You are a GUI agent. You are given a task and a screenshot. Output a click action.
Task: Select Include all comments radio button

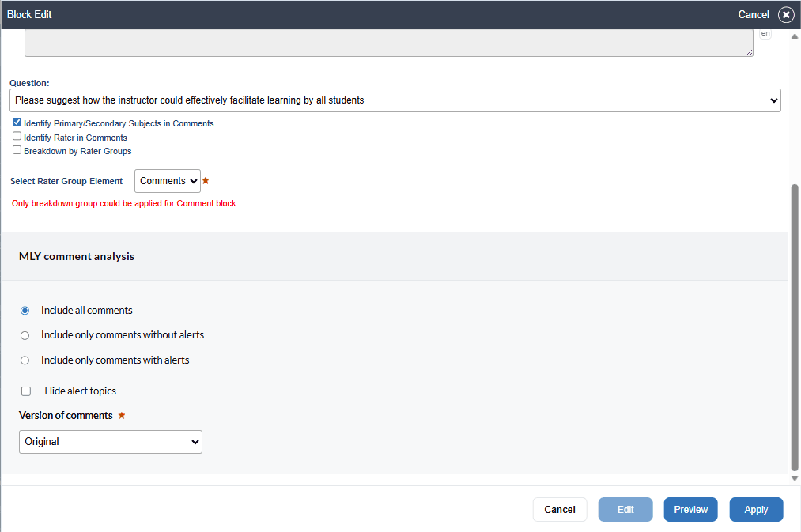tap(25, 311)
